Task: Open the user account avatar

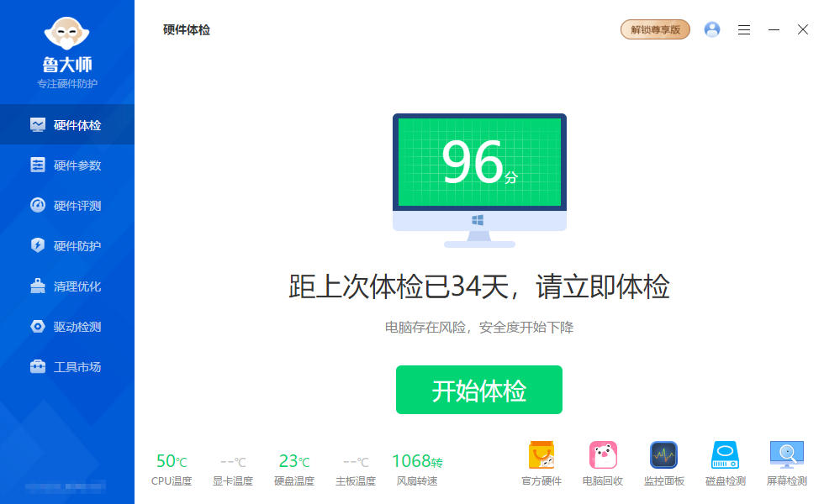Action: click(x=712, y=29)
